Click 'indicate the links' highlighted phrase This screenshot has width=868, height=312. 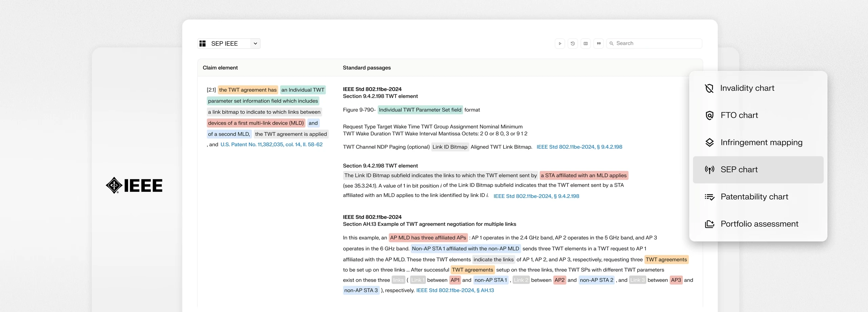(x=493, y=260)
